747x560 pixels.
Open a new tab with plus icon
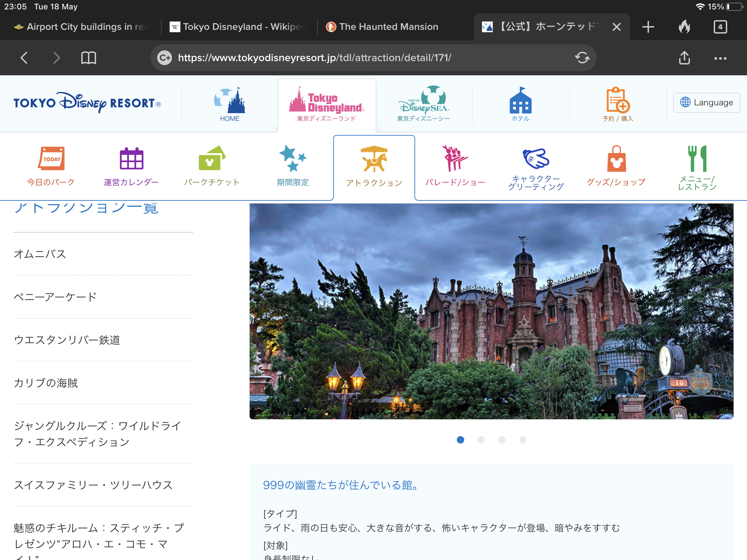coord(648,27)
